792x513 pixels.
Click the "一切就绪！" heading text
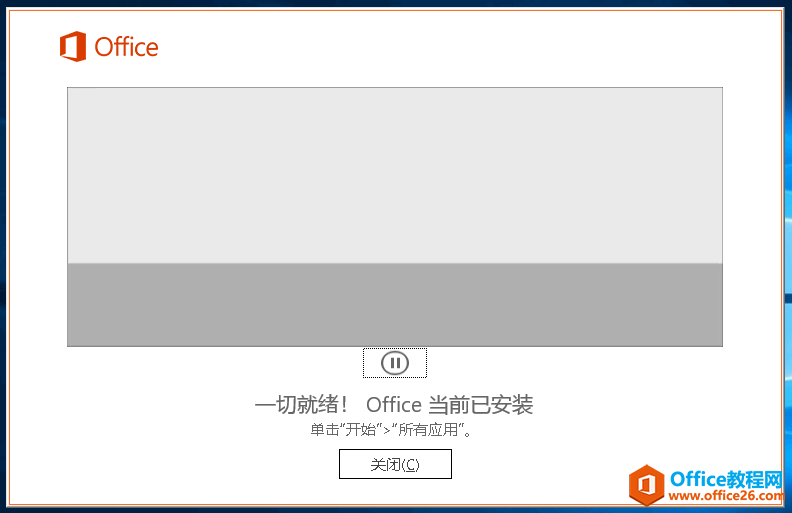pos(302,405)
